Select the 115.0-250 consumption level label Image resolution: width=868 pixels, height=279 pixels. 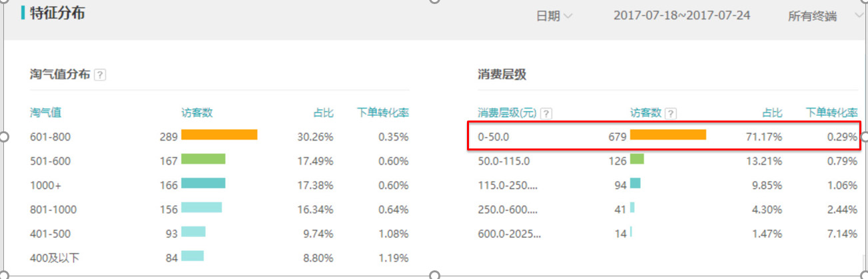(508, 185)
